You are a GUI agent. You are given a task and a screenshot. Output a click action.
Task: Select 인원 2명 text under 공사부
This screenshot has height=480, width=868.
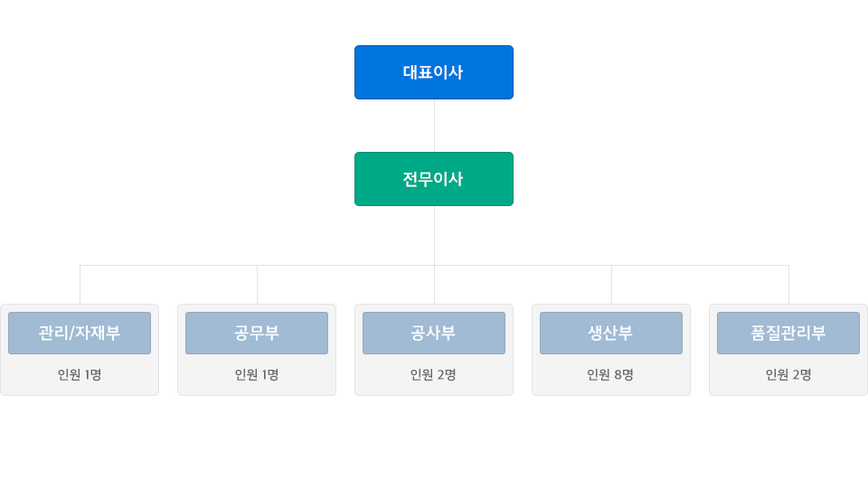pyautogui.click(x=433, y=375)
